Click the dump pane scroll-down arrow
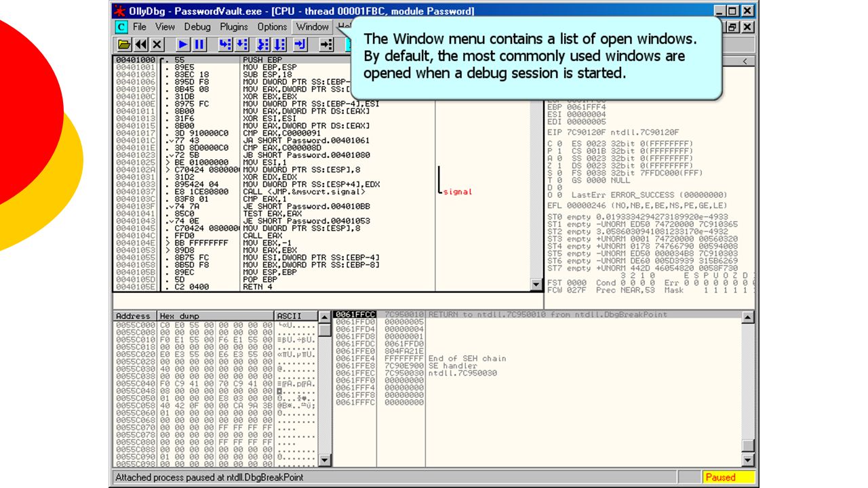868x488 pixels. pyautogui.click(x=325, y=460)
